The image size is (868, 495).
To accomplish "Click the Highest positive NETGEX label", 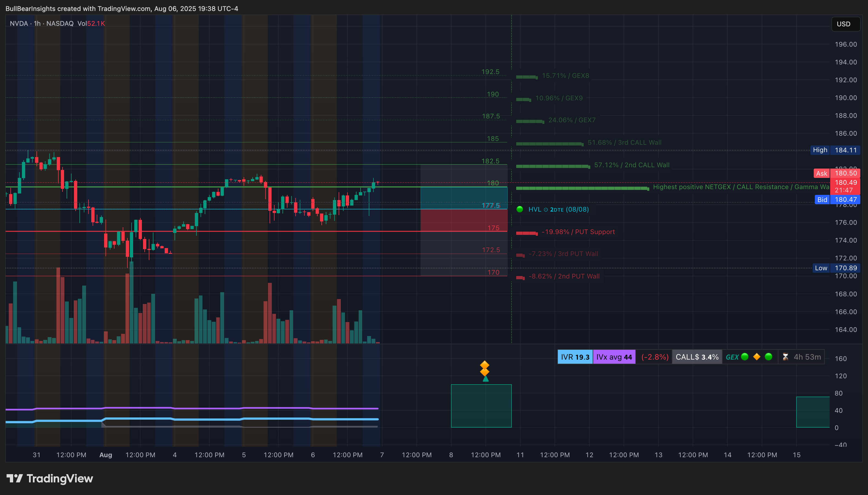I will point(741,187).
